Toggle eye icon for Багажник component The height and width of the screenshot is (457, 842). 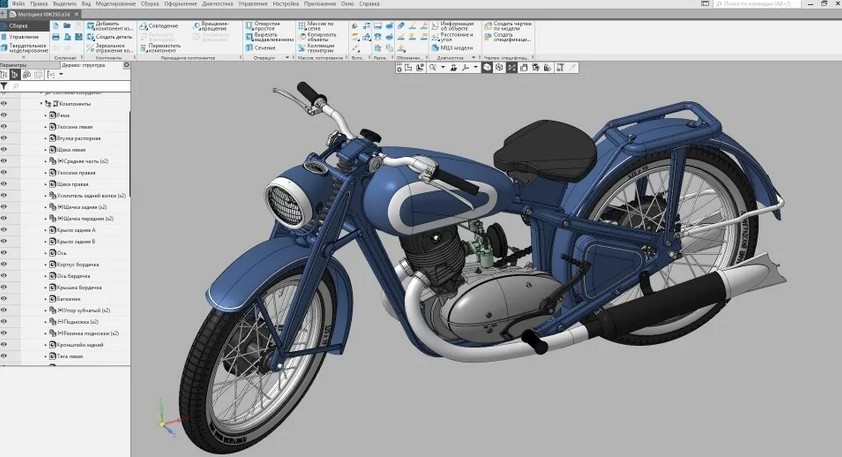pyautogui.click(x=5, y=299)
